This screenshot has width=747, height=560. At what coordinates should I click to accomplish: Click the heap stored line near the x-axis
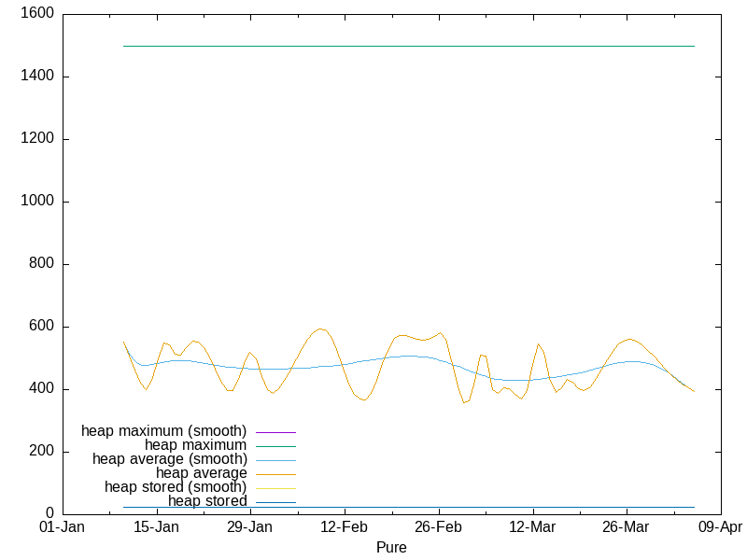pos(411,507)
